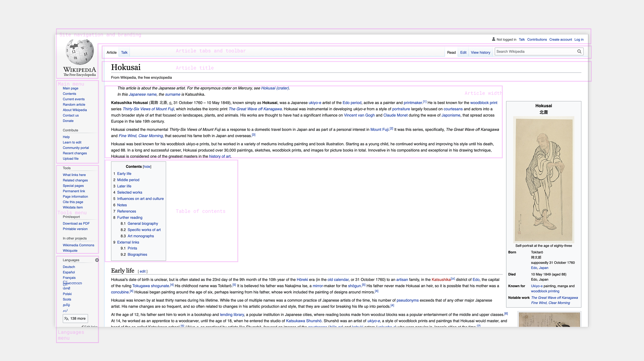The width and height of the screenshot is (644, 361).
Task: Open the second article image thumbnail
Action: point(549,320)
